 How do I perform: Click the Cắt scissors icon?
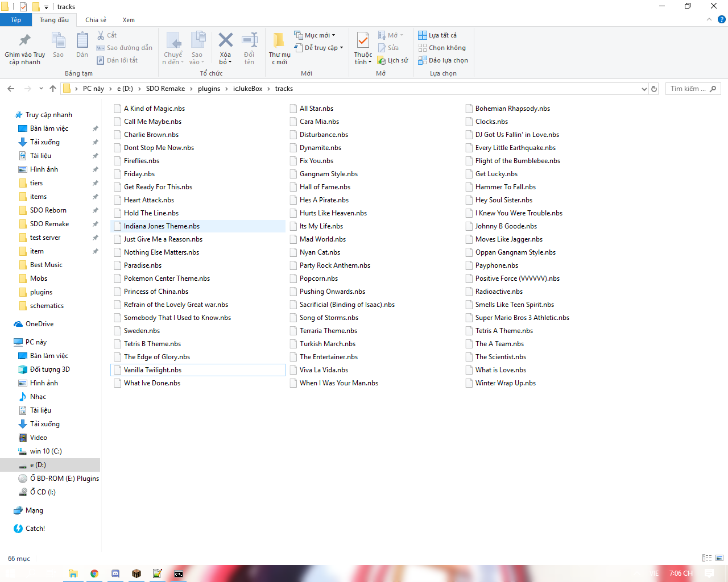pyautogui.click(x=101, y=35)
